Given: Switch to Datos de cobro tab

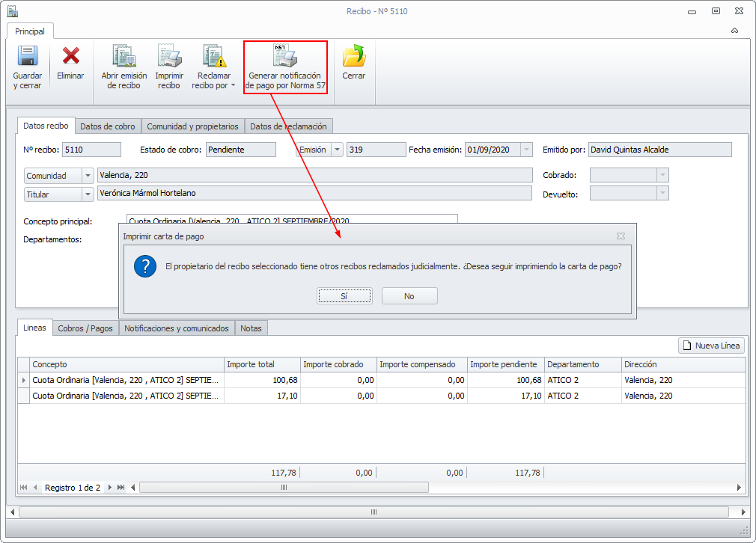Looking at the screenshot, I should click(x=108, y=126).
